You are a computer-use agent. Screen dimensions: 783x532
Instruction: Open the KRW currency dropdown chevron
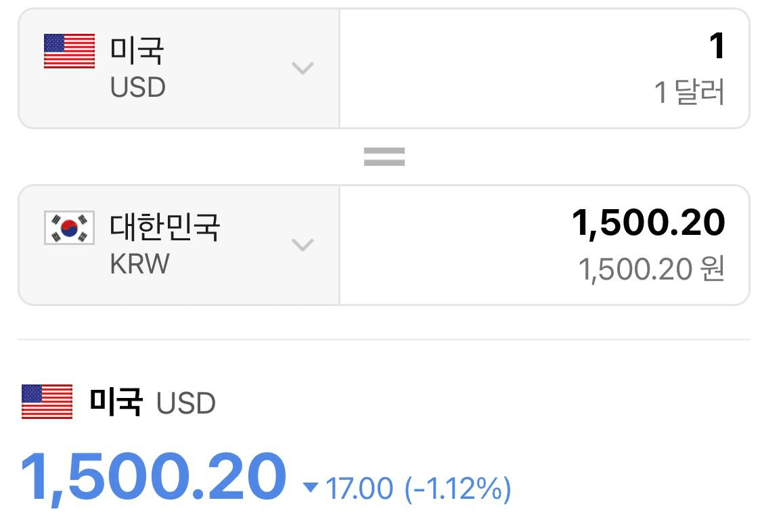tap(303, 245)
